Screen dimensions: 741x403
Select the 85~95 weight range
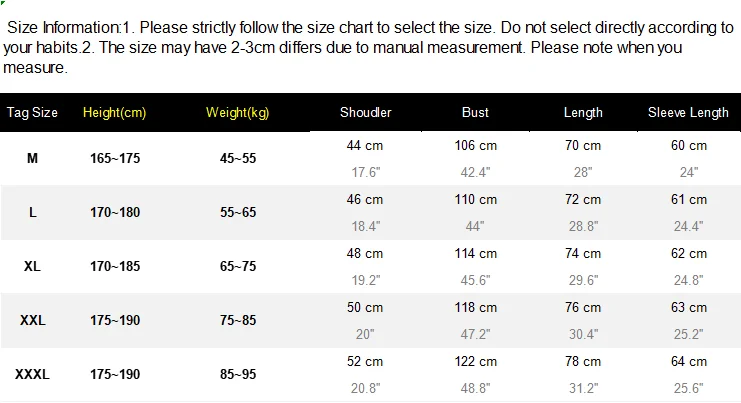click(238, 375)
